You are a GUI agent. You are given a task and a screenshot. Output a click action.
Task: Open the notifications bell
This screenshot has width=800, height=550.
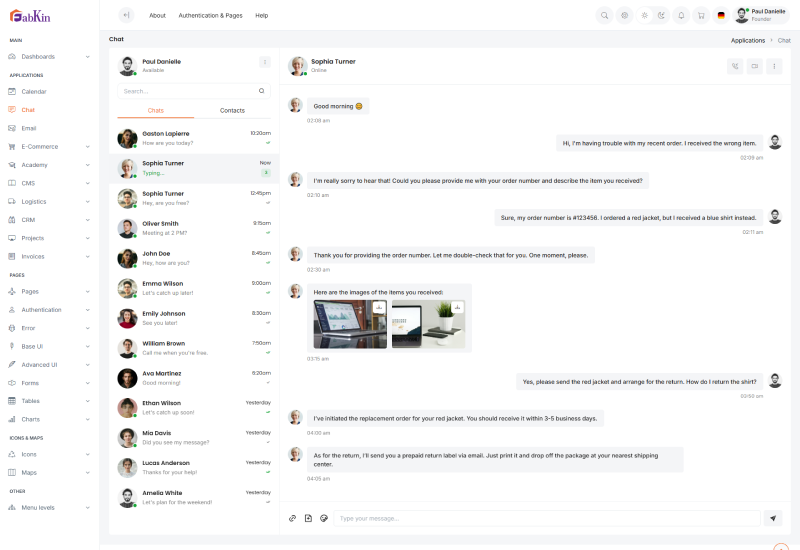point(681,15)
